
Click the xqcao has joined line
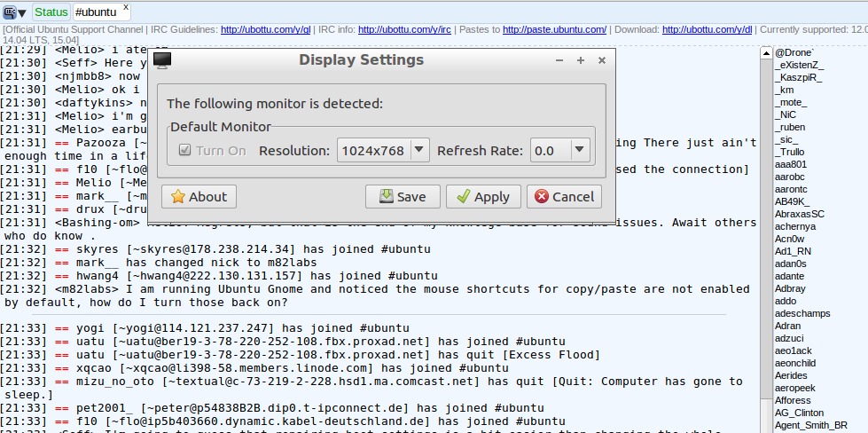click(254, 368)
